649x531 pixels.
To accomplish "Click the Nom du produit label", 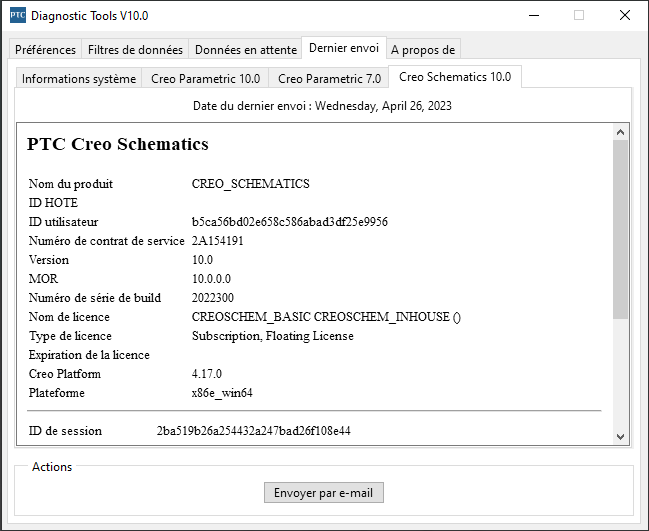I will (x=71, y=184).
